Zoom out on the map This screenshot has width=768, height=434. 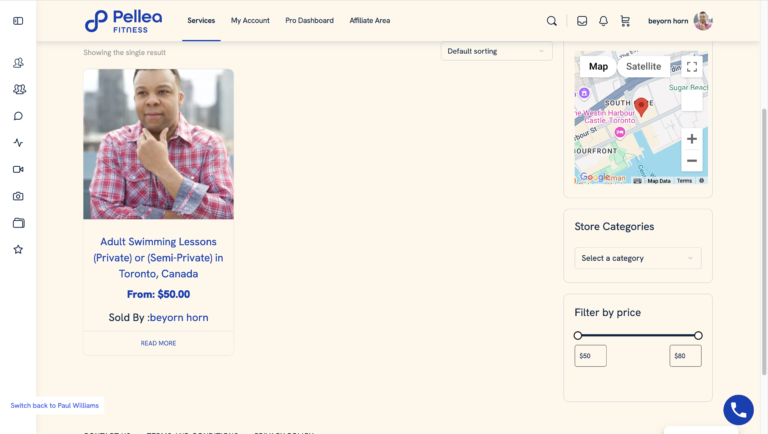[692, 161]
